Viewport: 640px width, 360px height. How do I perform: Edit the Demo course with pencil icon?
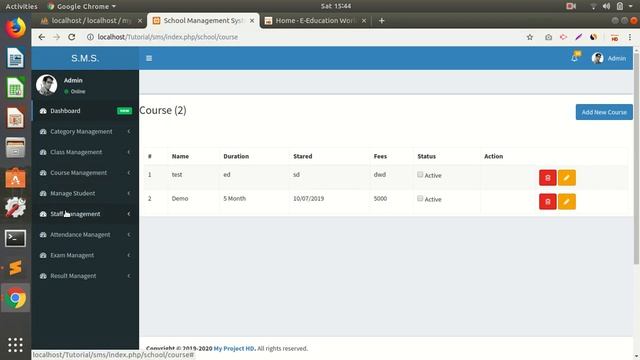click(x=567, y=202)
